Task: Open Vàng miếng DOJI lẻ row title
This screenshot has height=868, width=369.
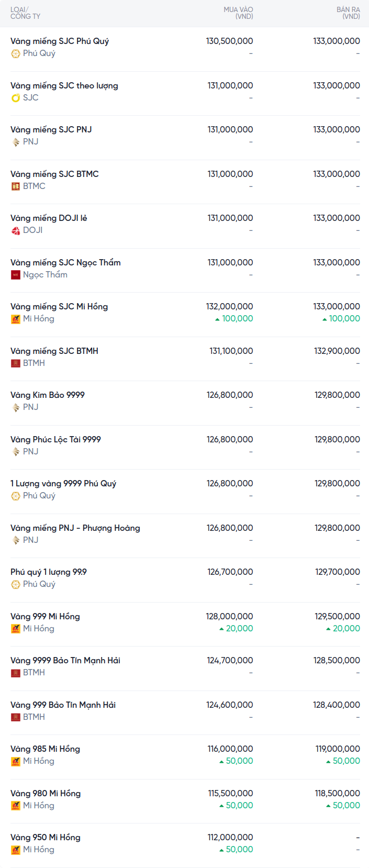Action: tap(49, 218)
